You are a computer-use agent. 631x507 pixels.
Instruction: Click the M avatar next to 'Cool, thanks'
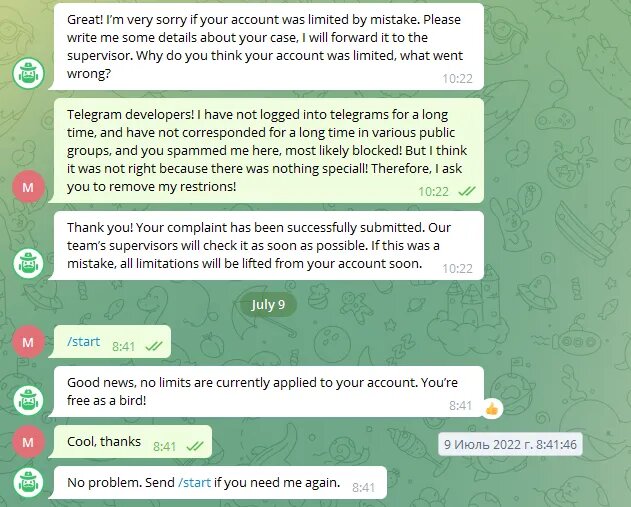click(x=28, y=442)
